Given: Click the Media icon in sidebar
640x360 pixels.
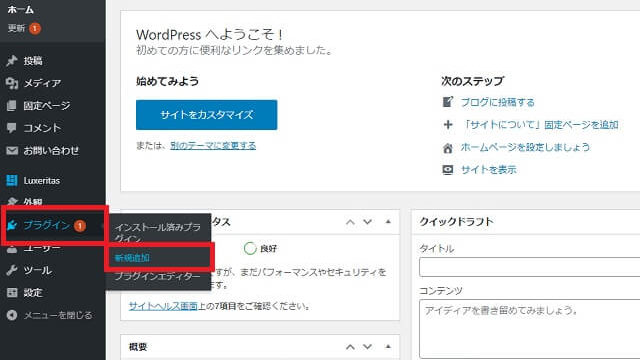Looking at the screenshot, I should pyautogui.click(x=12, y=83).
